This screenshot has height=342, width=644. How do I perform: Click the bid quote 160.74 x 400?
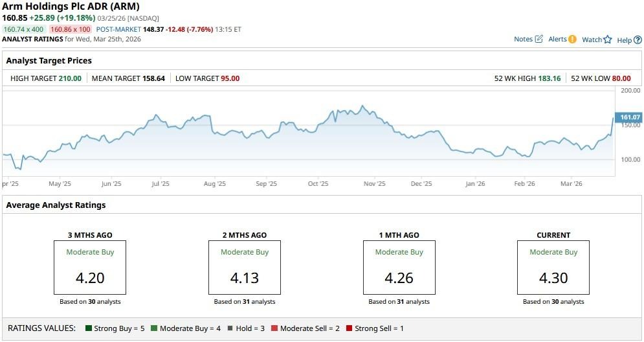tap(23, 29)
